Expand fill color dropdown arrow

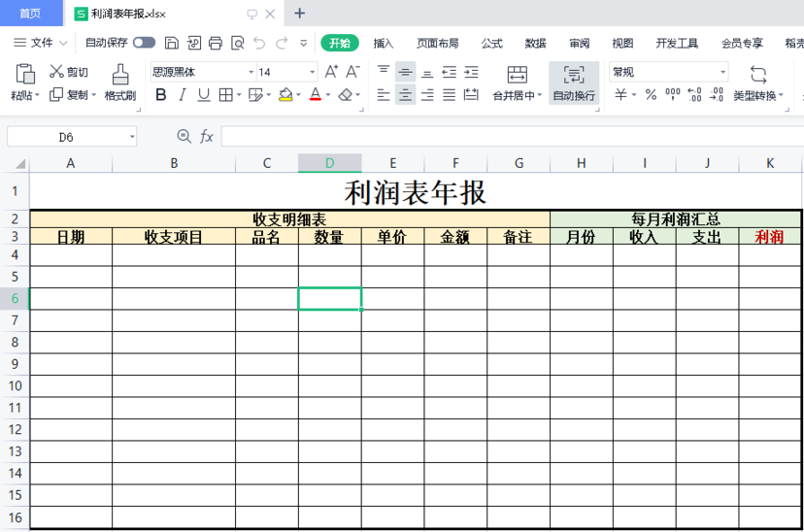click(x=298, y=95)
